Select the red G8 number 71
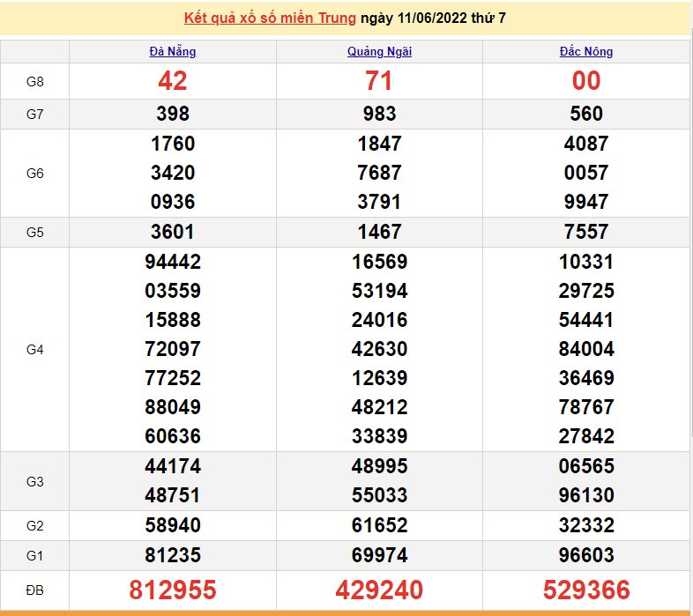 [x=379, y=81]
